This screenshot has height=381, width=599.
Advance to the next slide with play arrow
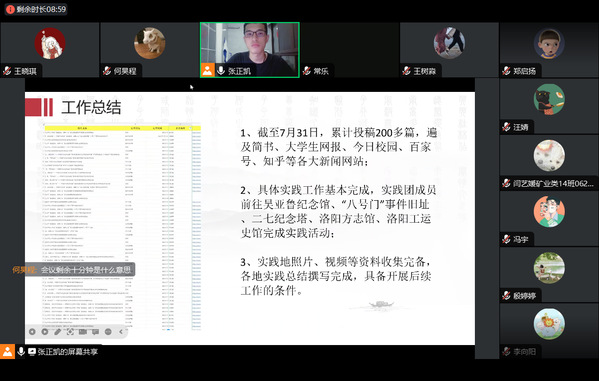pos(45,332)
